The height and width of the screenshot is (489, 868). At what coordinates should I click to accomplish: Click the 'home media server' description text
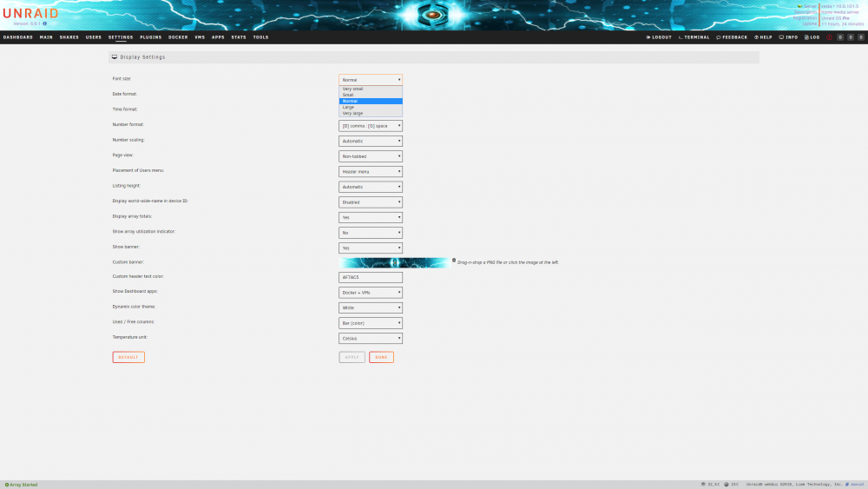pyautogui.click(x=839, y=12)
